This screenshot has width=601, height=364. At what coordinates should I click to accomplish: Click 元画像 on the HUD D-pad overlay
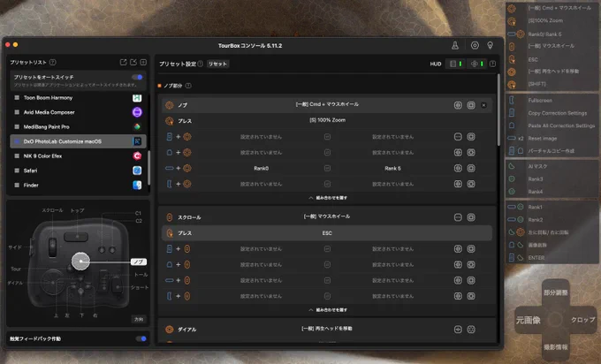(x=529, y=320)
